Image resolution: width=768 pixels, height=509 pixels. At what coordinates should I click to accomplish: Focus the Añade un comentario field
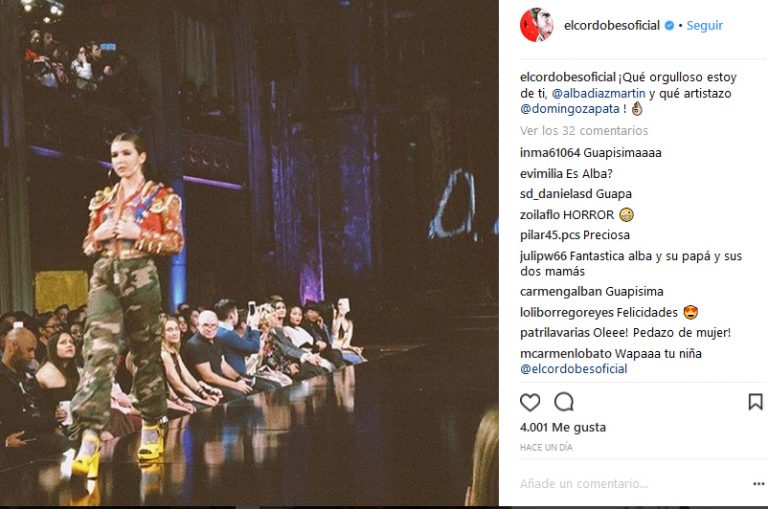click(632, 484)
